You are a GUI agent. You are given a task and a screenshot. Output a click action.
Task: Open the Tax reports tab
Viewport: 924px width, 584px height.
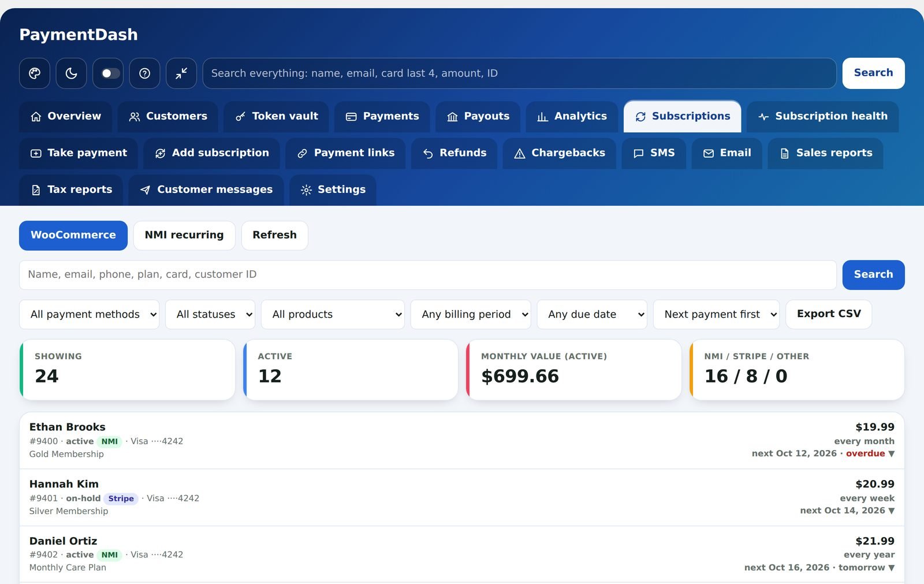(x=71, y=190)
